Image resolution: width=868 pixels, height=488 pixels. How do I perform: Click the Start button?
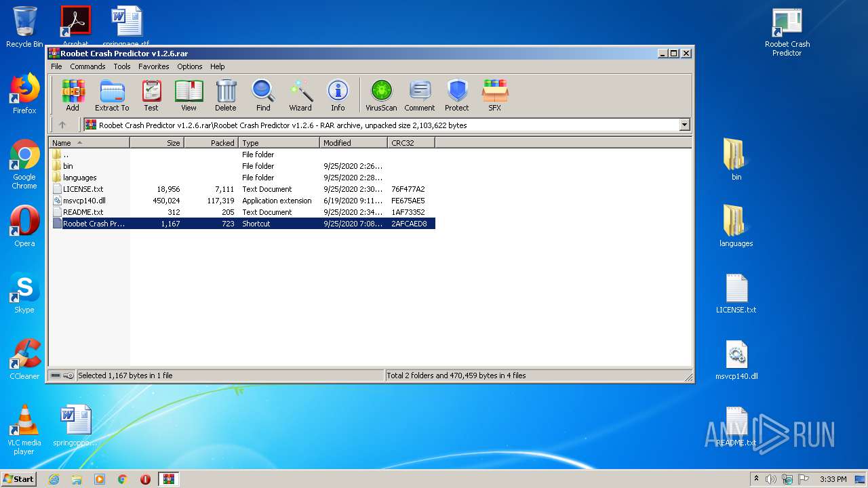coord(19,479)
